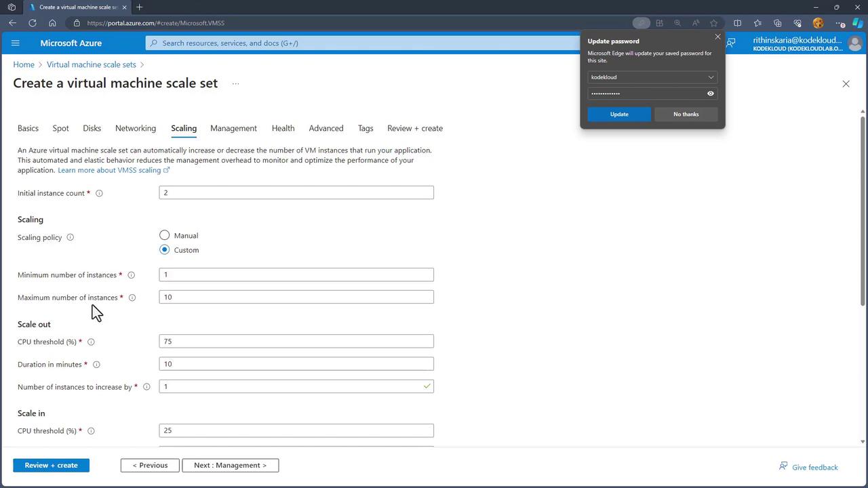
Task: Click the Previous button
Action: pos(150,466)
